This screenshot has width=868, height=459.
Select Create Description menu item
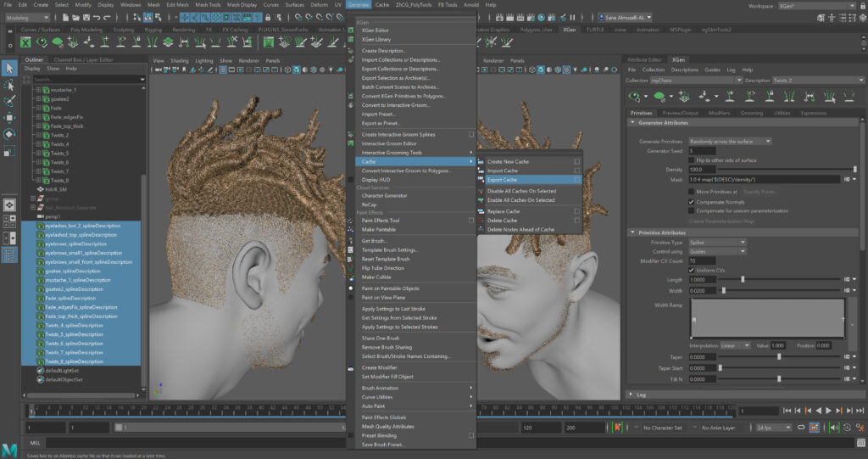click(383, 50)
